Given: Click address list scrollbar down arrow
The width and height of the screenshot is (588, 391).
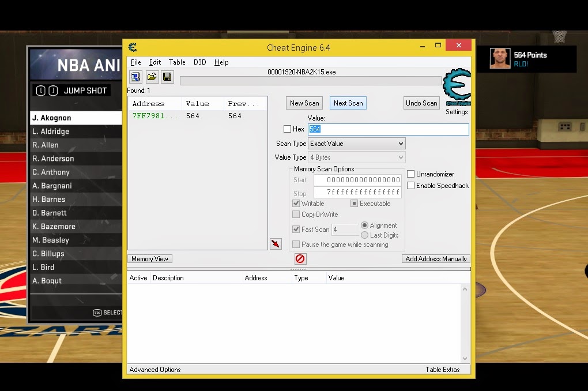Looking at the screenshot, I should [x=465, y=359].
